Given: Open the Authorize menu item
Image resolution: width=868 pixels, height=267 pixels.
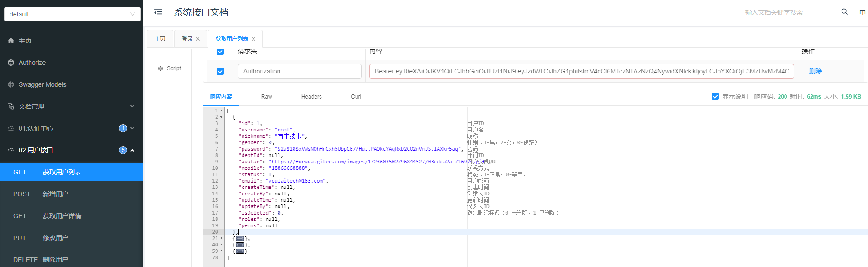Looking at the screenshot, I should (x=71, y=63).
